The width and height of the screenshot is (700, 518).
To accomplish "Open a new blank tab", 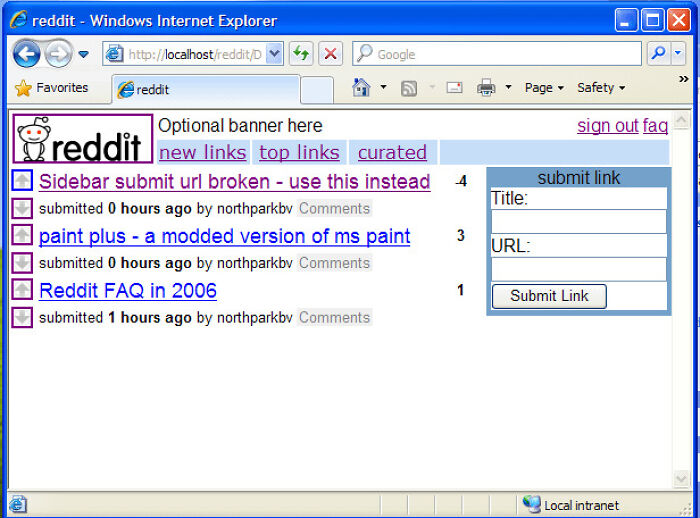I will (x=317, y=90).
